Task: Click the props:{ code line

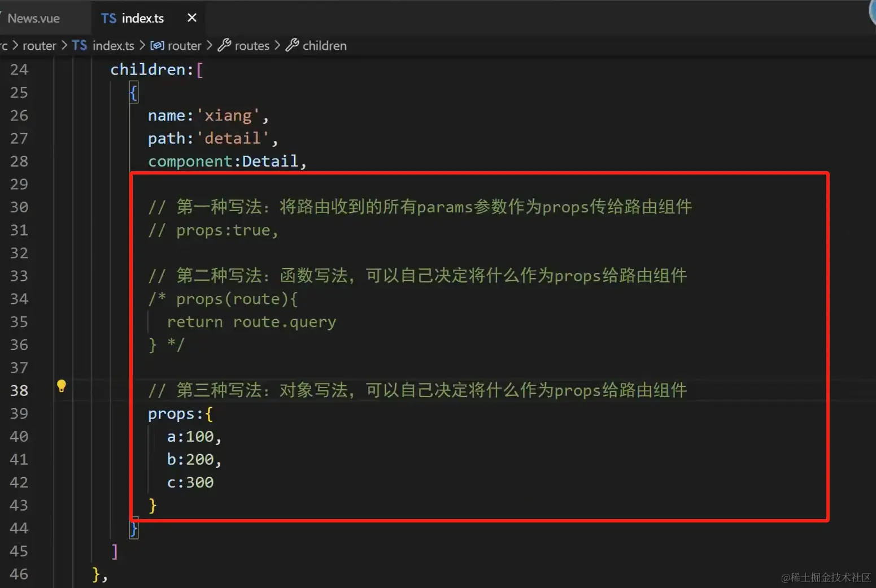Action: click(181, 414)
